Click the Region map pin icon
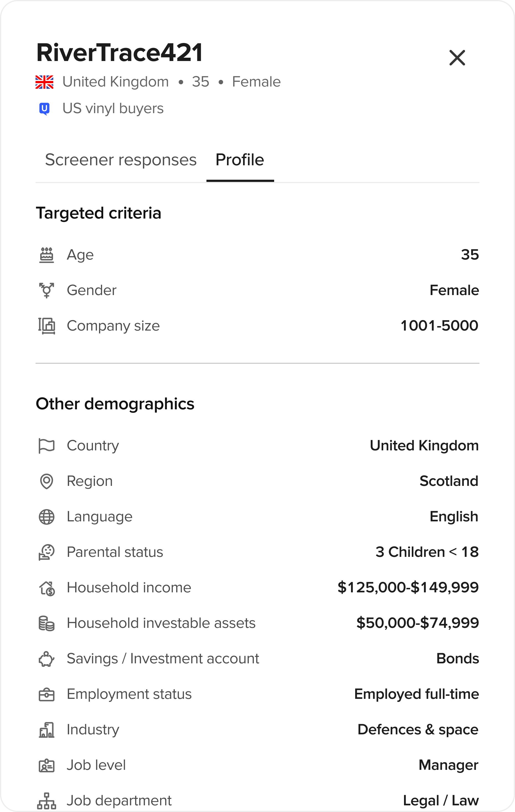 point(47,481)
